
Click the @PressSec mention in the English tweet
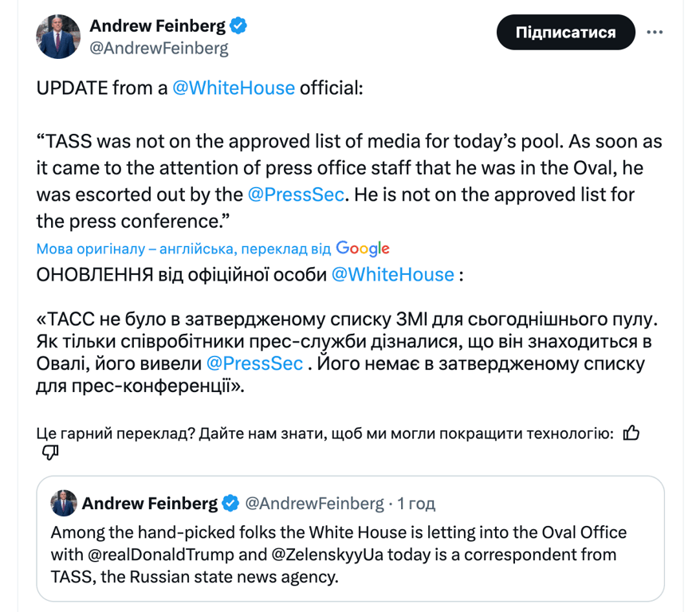pyautogui.click(x=296, y=194)
